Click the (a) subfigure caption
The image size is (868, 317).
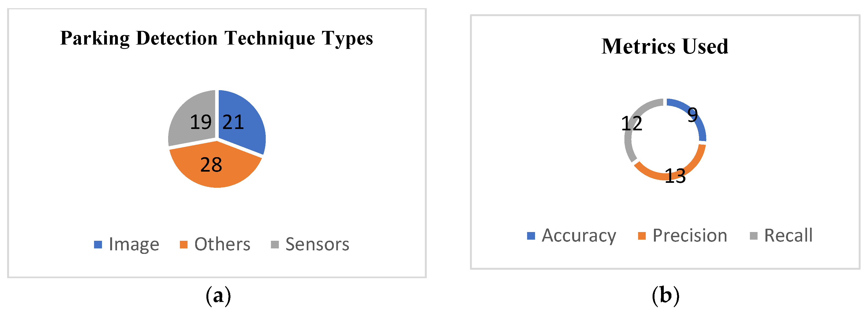[218, 296]
